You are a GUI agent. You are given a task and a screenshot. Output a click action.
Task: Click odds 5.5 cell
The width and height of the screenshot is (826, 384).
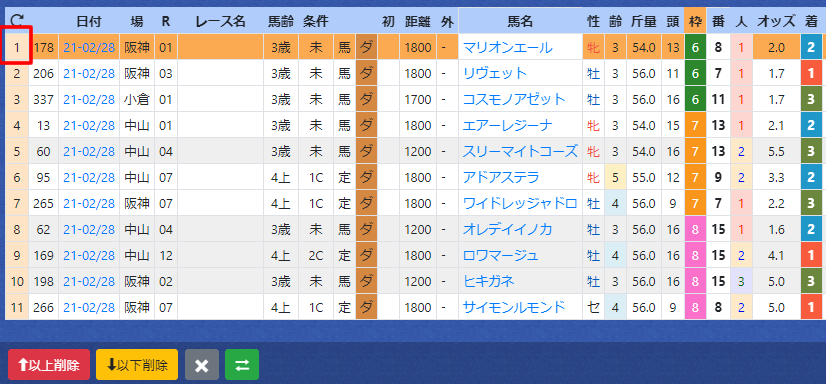[776, 152]
